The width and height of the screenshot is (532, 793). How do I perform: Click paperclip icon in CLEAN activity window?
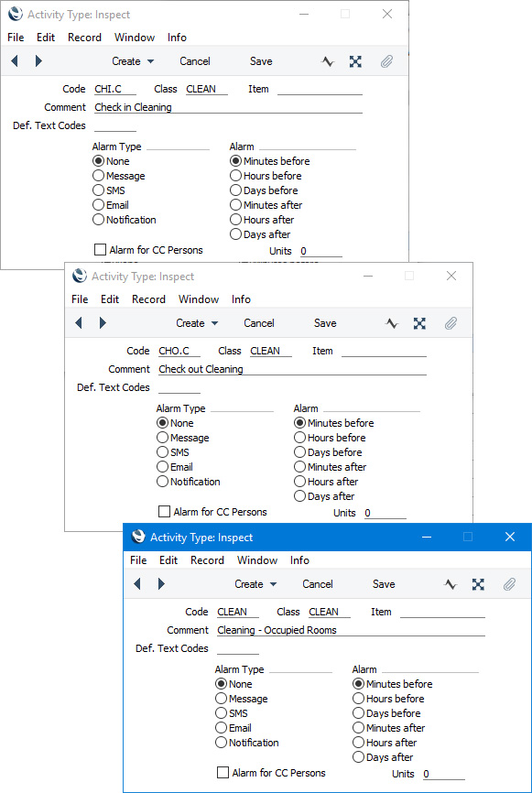509,584
